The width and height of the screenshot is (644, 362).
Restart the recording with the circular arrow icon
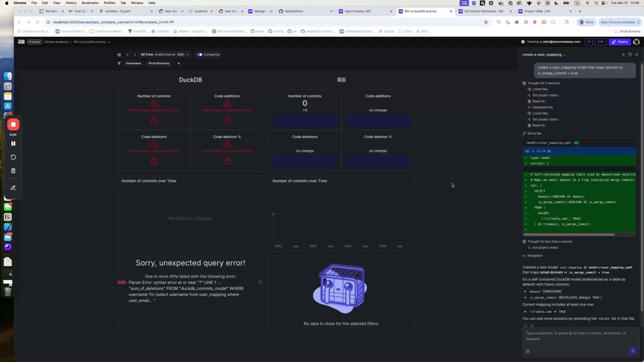(x=13, y=157)
